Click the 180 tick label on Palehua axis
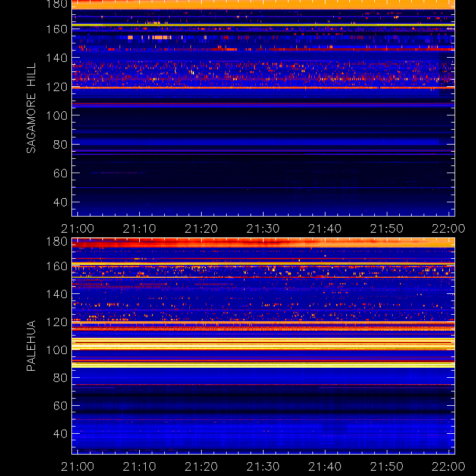The height and width of the screenshot is (476, 476). (x=57, y=242)
